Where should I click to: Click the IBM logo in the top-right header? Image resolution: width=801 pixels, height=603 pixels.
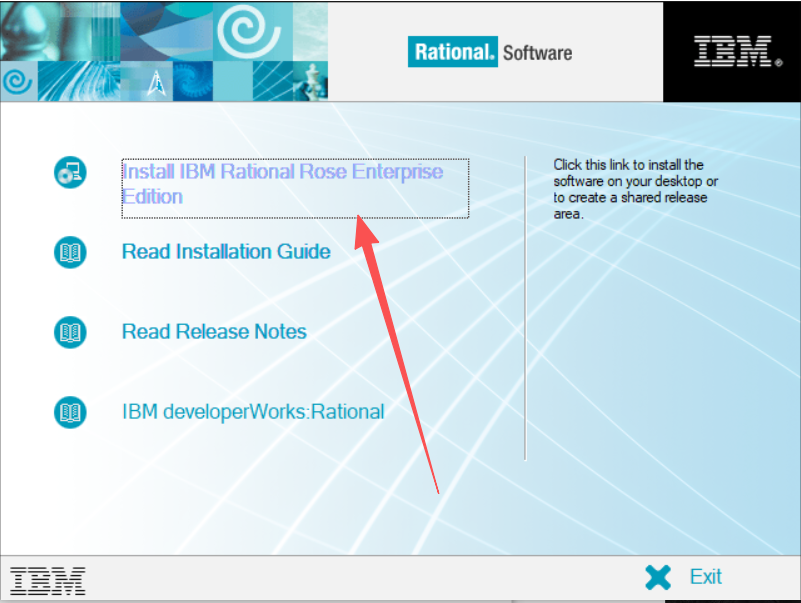point(733,50)
